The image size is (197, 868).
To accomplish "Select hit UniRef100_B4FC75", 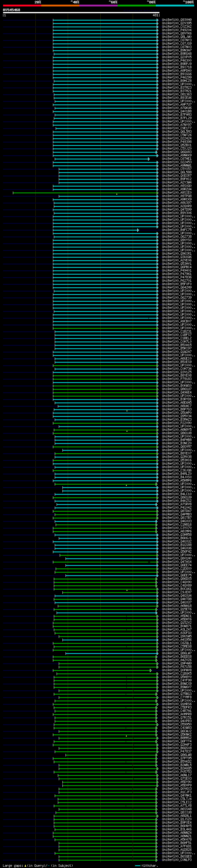I will tap(177, 230).
